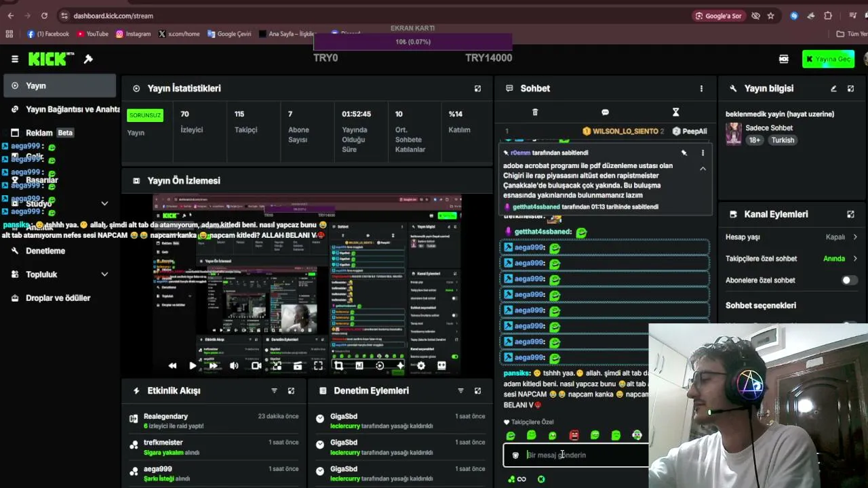This screenshot has height=488, width=868.
Task: Click WILSON_LO_SIENTO in the chat leaderboard
Action: (x=625, y=131)
